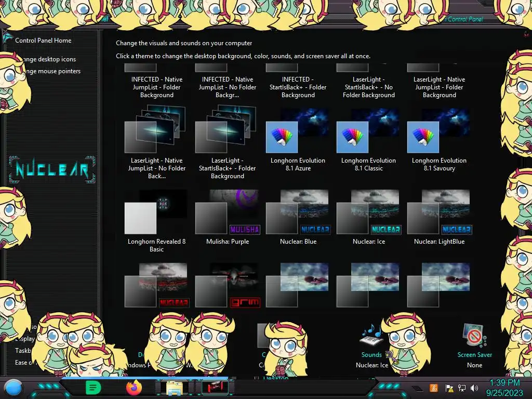Viewport: 532px width, 399px height.
Task: Choose Longhorn Evolution 8.1 Savoury theme
Action: tap(439, 140)
